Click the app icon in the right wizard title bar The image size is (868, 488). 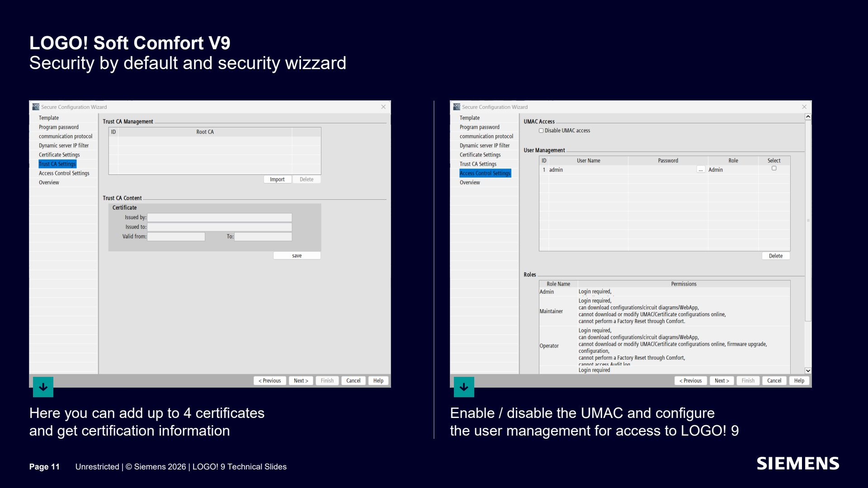pos(457,107)
